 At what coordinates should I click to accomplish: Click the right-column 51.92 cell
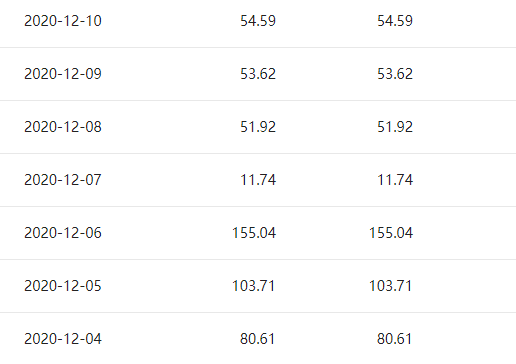pyautogui.click(x=395, y=127)
